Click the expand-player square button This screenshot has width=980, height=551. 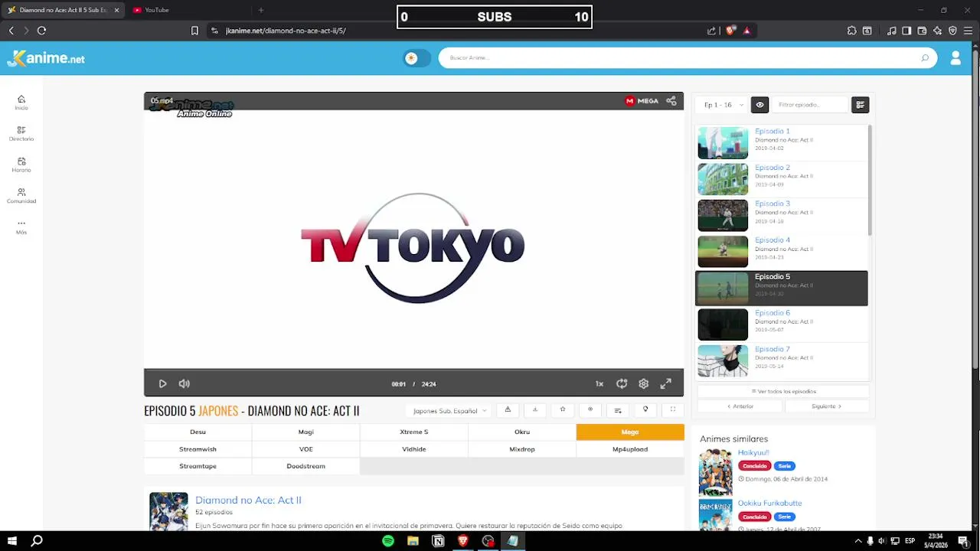tap(673, 410)
